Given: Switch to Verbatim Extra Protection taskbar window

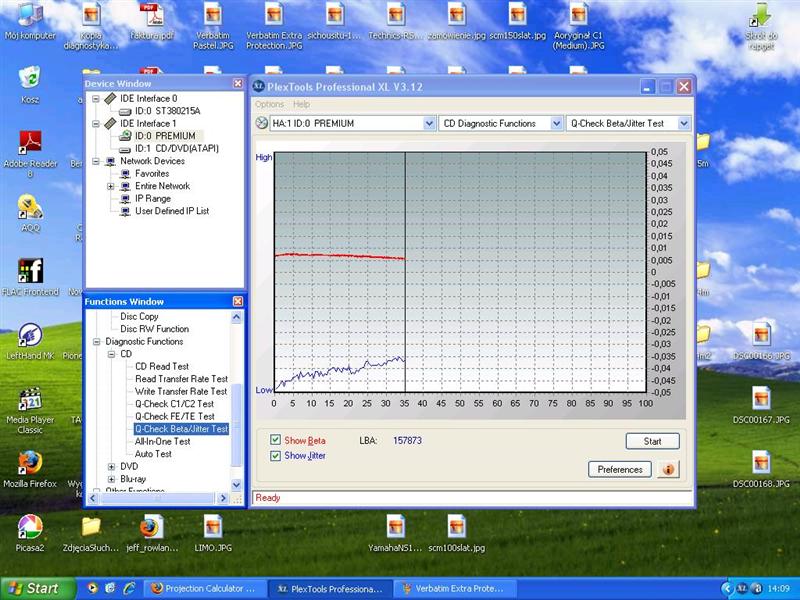Looking at the screenshot, I should (x=455, y=588).
